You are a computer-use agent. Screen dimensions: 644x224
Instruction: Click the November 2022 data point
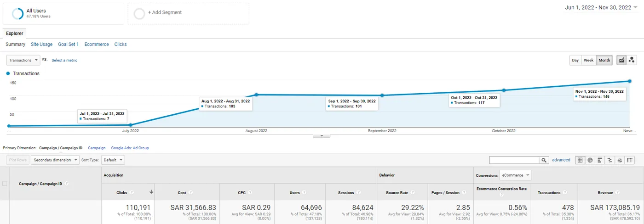coord(629,81)
